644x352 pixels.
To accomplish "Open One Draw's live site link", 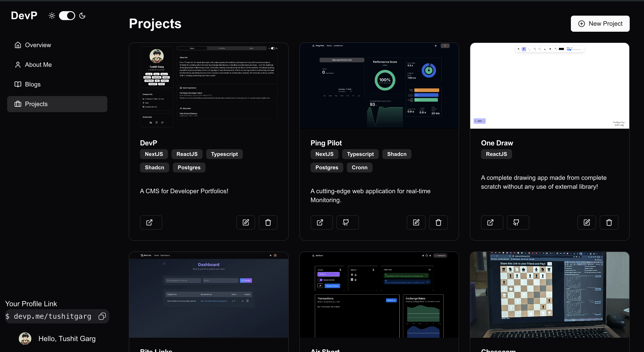I will tap(492, 222).
